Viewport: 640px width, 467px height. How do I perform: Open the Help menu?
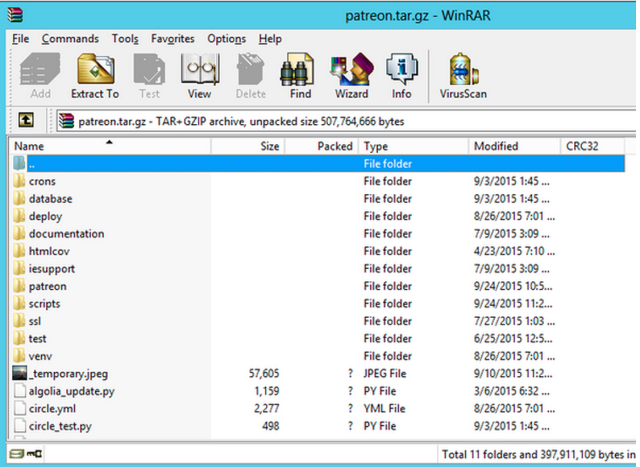(x=270, y=39)
